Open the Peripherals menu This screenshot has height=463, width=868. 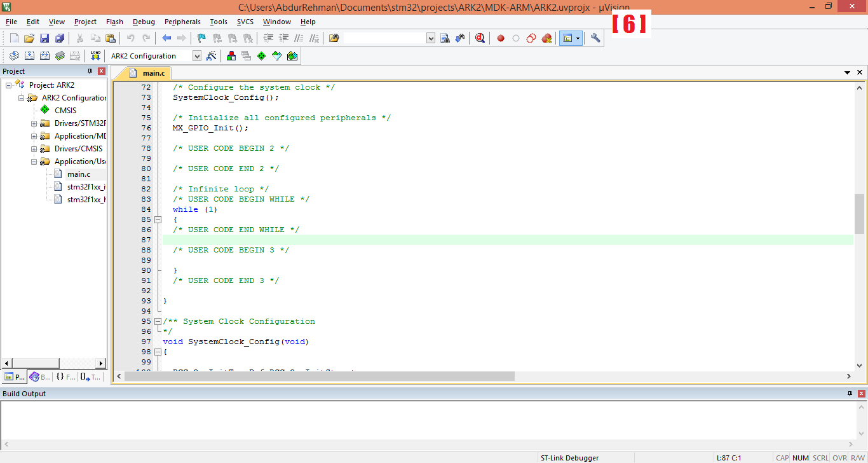point(182,21)
